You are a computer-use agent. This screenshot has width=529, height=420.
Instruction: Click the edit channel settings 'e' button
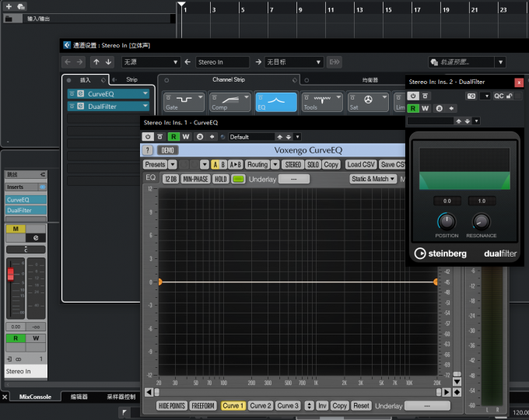[x=36, y=238]
